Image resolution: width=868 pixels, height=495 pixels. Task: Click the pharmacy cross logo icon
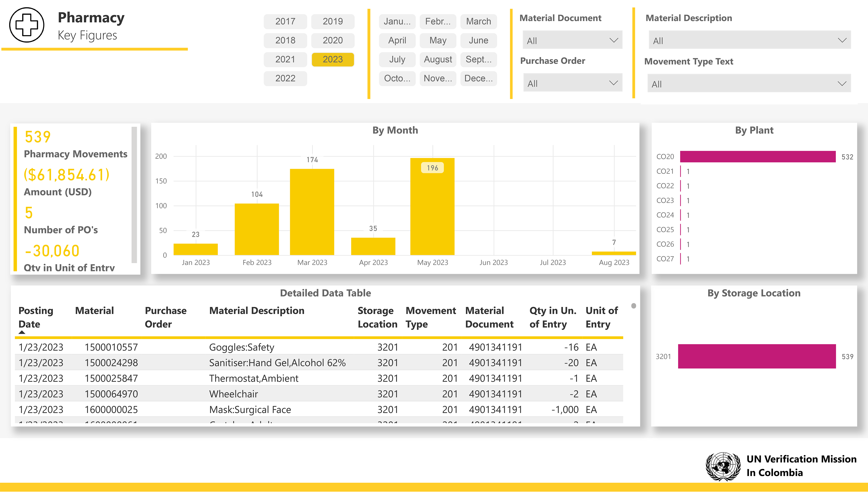(x=26, y=25)
